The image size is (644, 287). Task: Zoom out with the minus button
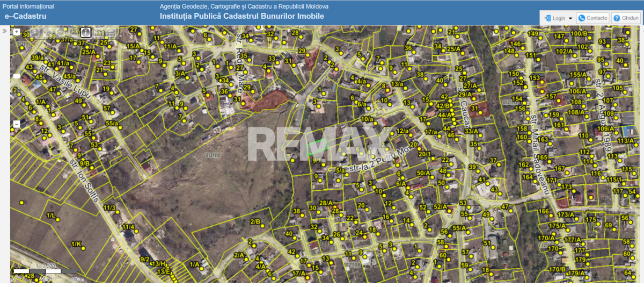17,124
